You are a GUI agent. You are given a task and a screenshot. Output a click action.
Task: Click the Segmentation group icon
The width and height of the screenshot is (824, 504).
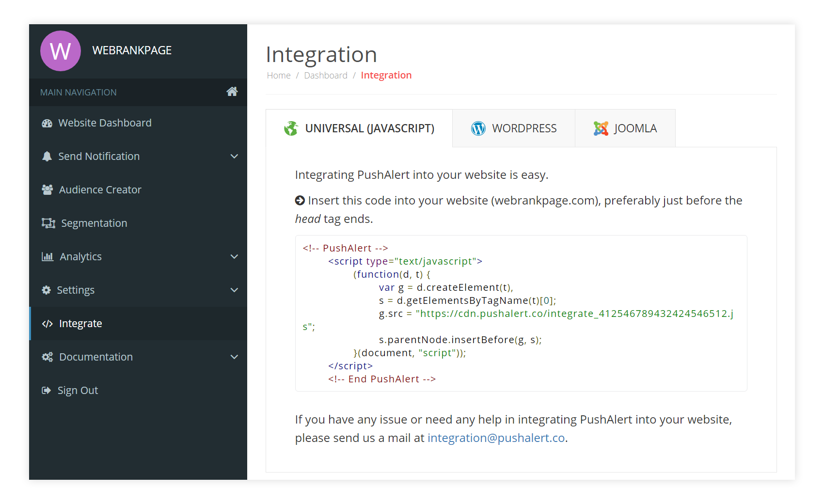coord(48,223)
